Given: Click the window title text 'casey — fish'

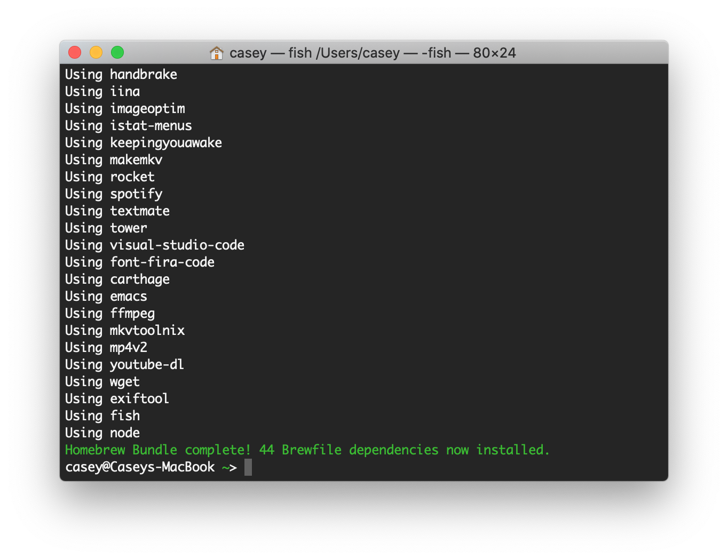Looking at the screenshot, I should click(x=270, y=53).
